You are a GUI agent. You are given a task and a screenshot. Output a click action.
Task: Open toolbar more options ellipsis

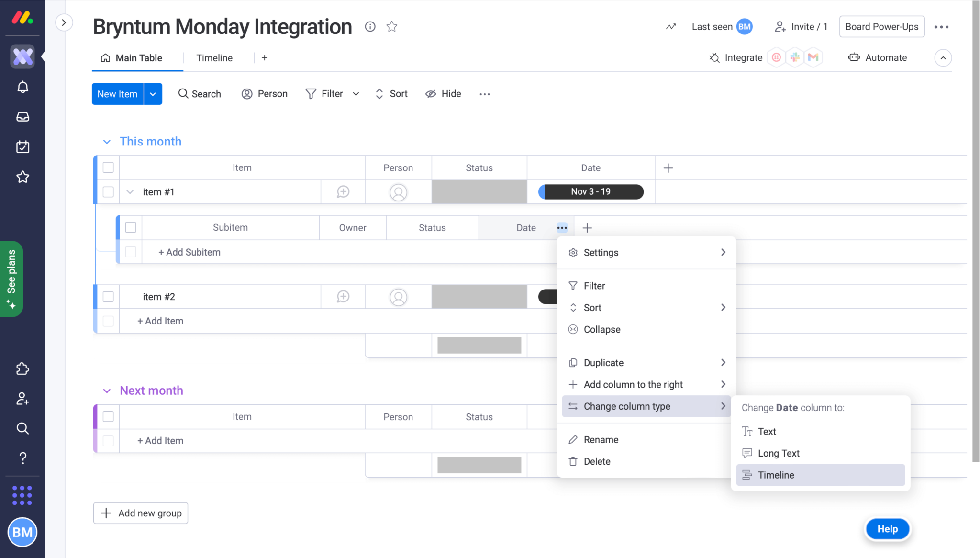click(485, 94)
